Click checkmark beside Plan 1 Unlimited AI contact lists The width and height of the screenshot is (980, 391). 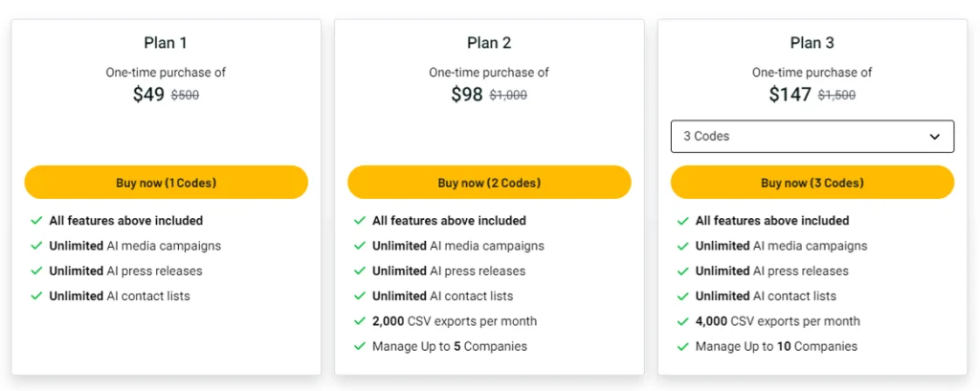[x=36, y=296]
